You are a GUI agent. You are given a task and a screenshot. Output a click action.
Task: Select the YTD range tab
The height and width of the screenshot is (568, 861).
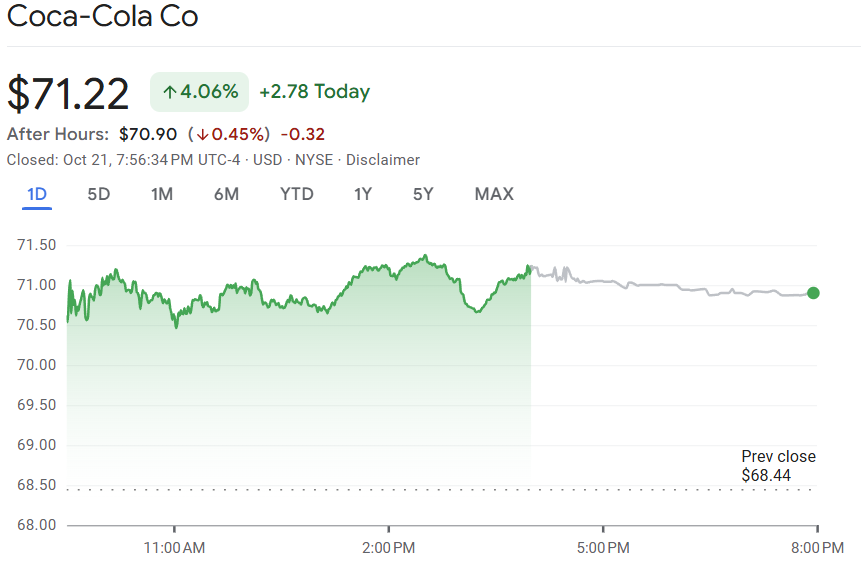296,194
